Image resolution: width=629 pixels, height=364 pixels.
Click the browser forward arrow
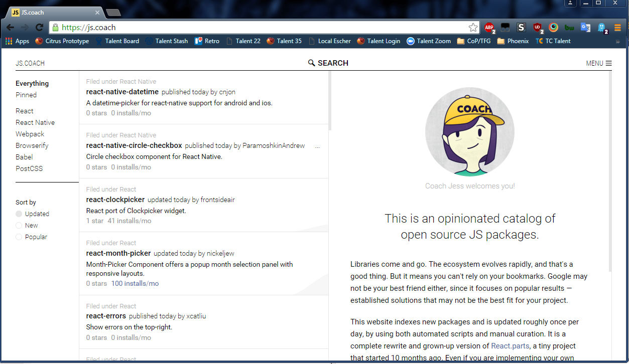25,28
